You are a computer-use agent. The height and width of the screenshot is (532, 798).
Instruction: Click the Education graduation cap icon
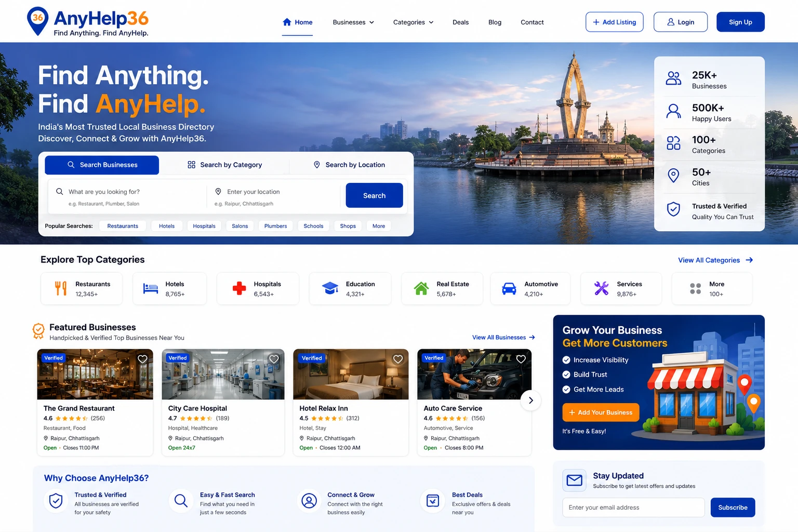[x=330, y=288]
